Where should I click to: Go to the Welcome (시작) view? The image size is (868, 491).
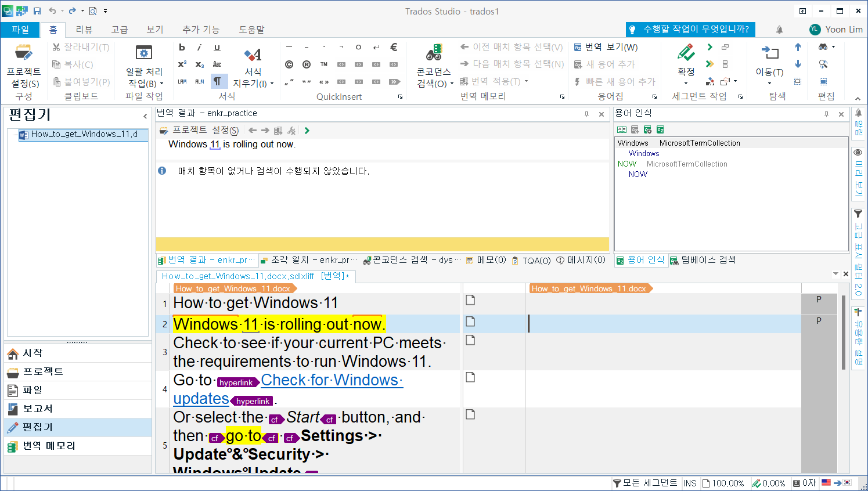point(78,353)
